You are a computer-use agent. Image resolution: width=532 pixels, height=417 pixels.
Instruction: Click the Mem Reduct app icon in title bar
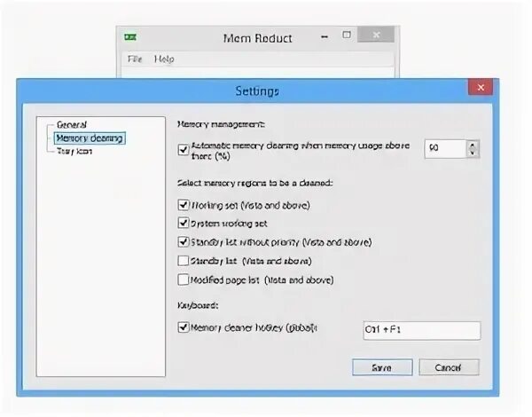130,36
